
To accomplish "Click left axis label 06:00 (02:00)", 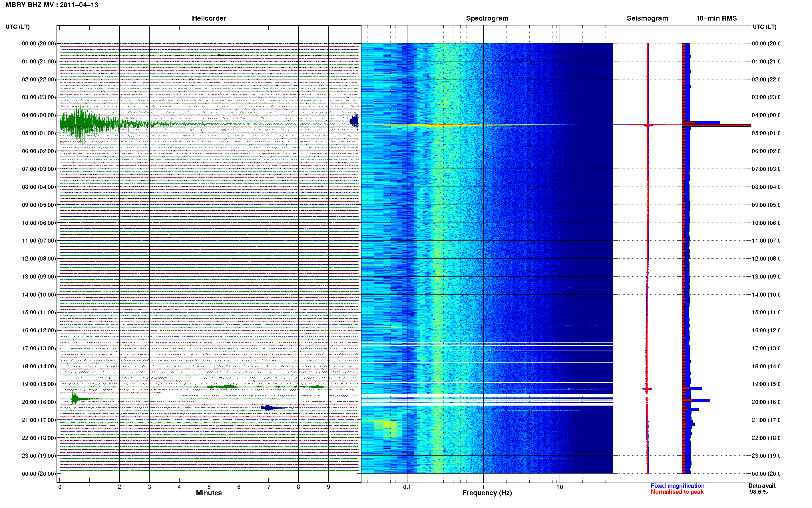I will (x=39, y=151).
